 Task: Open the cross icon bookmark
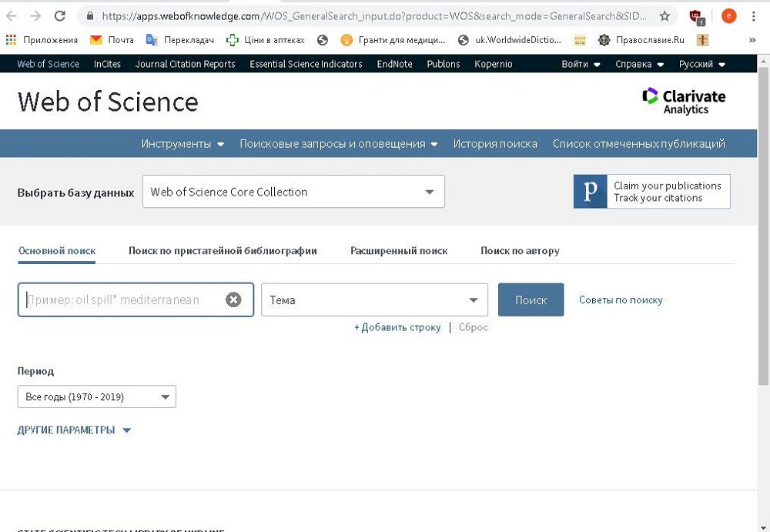(x=703, y=40)
